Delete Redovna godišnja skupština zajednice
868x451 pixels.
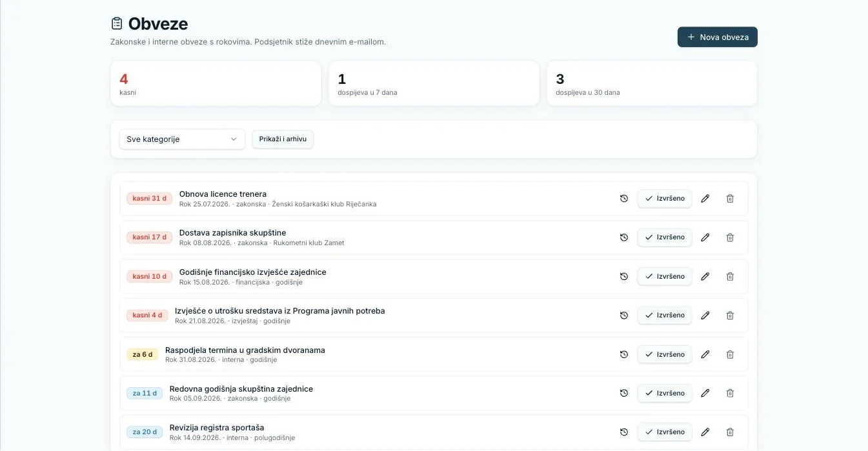tap(730, 393)
